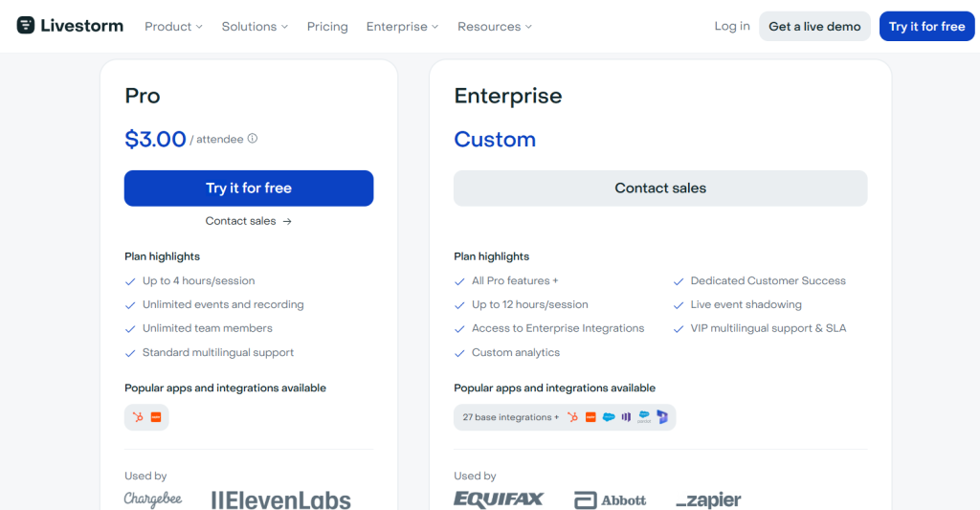Click Try it for free in Pro plan
The image size is (980, 510).
249,188
